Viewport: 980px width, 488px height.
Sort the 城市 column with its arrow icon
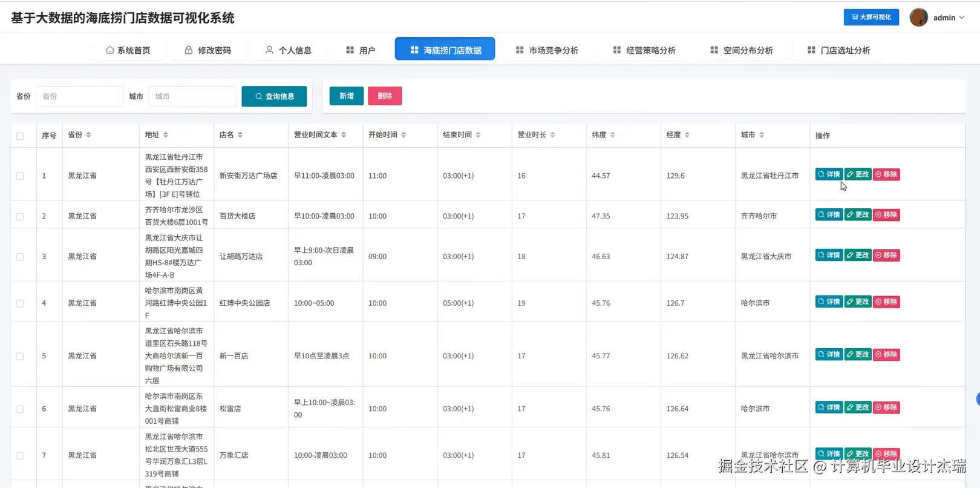(762, 135)
